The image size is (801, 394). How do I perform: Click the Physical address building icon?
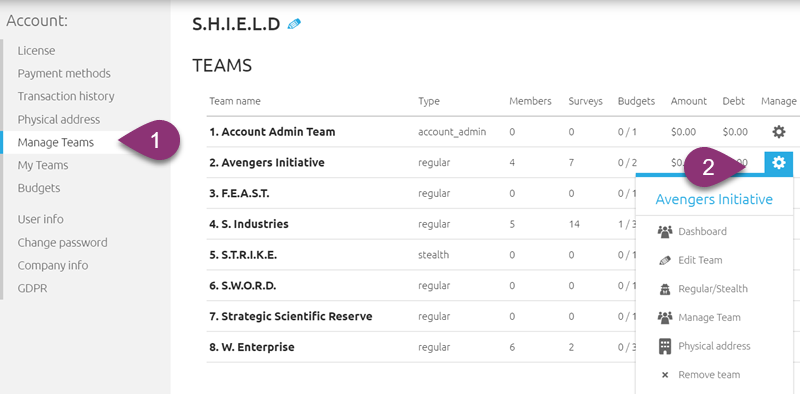click(665, 346)
